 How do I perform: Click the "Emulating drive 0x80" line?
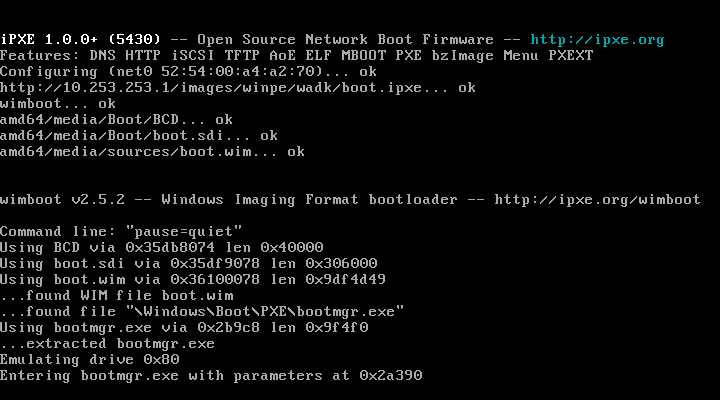90,360
